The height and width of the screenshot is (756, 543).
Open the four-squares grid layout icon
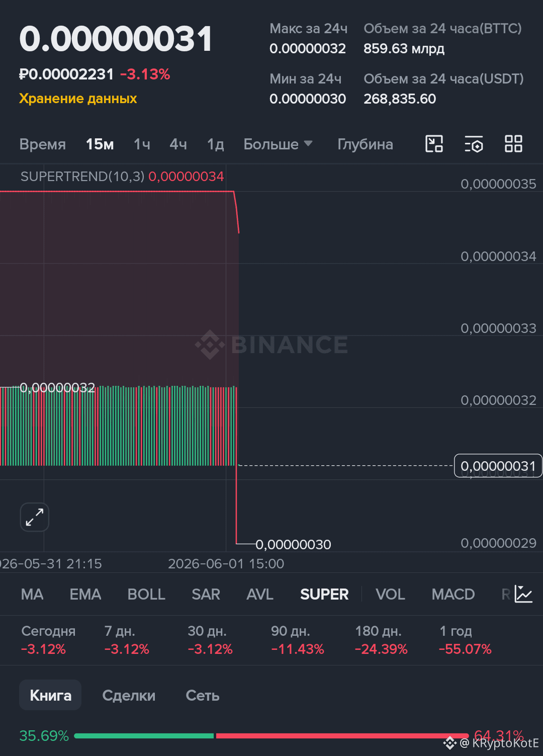point(513,144)
